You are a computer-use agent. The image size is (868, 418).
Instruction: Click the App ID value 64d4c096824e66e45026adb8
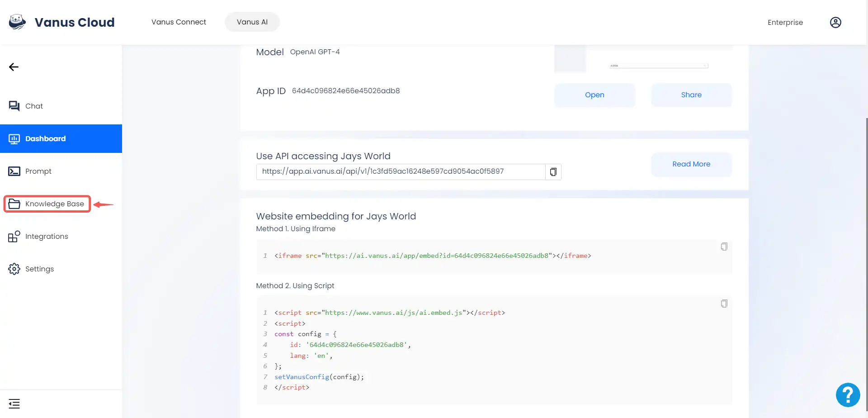pyautogui.click(x=346, y=90)
